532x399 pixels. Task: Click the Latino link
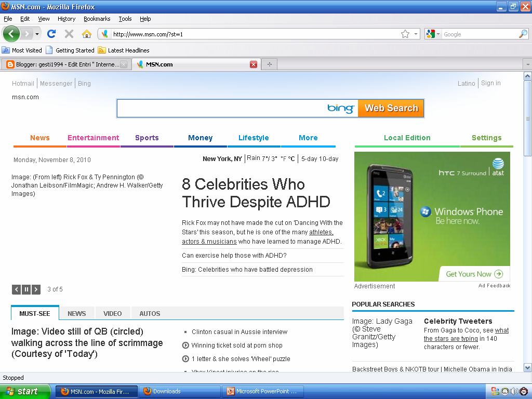pyautogui.click(x=466, y=84)
